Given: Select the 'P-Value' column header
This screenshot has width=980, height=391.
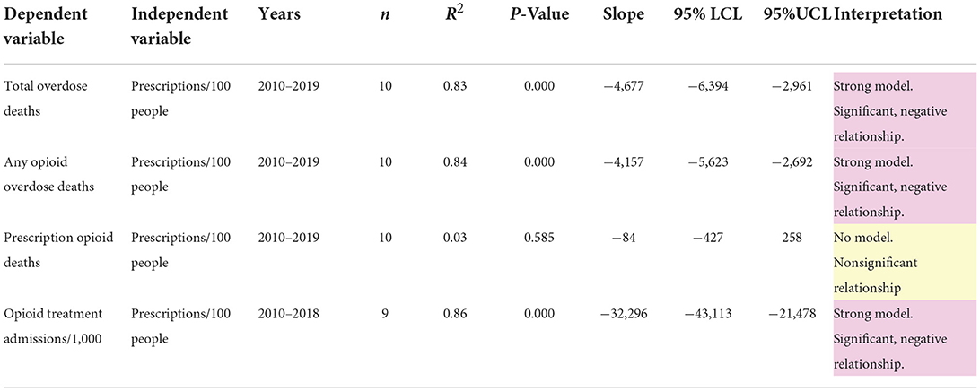Looking at the screenshot, I should point(538,14).
